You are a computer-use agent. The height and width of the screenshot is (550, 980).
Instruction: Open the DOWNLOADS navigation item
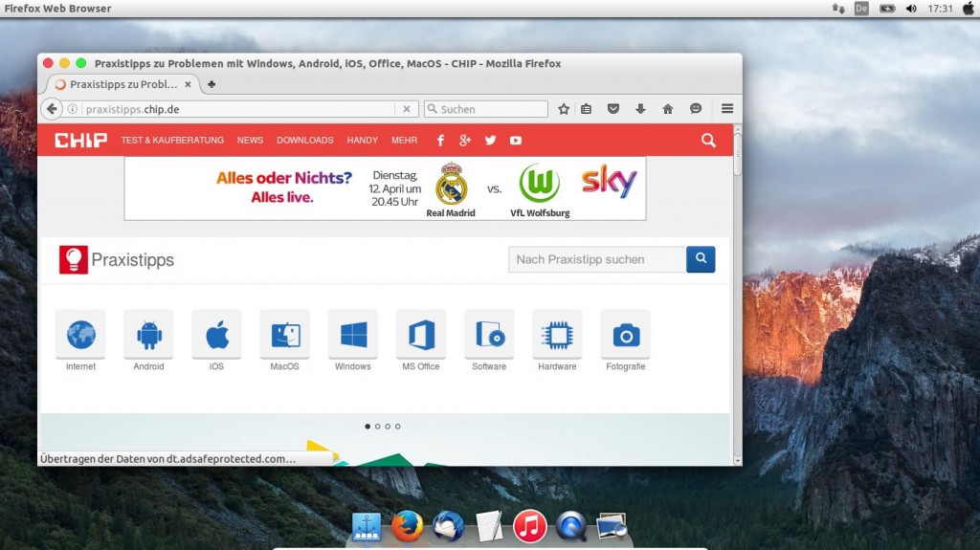pyautogui.click(x=305, y=141)
